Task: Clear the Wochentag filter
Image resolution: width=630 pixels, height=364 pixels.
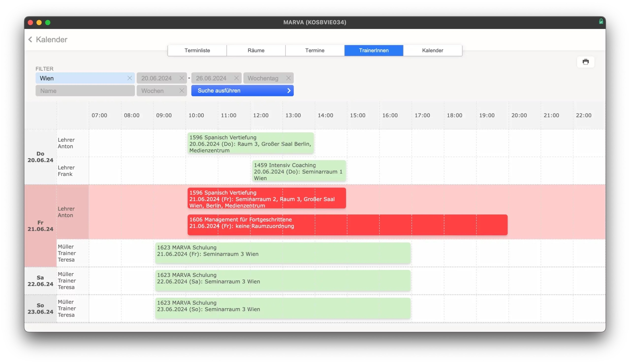Action: (288, 78)
